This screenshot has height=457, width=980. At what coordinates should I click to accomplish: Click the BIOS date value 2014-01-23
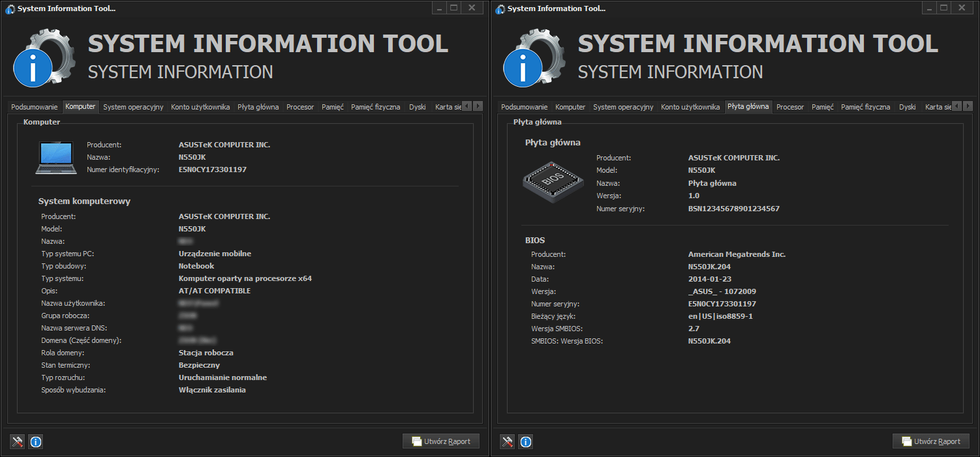[710, 279]
